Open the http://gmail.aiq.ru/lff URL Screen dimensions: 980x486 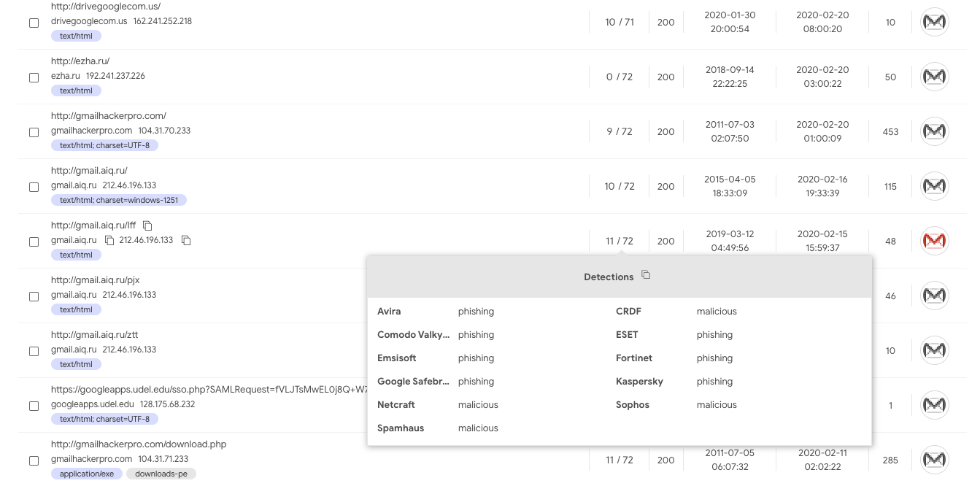[x=93, y=225]
